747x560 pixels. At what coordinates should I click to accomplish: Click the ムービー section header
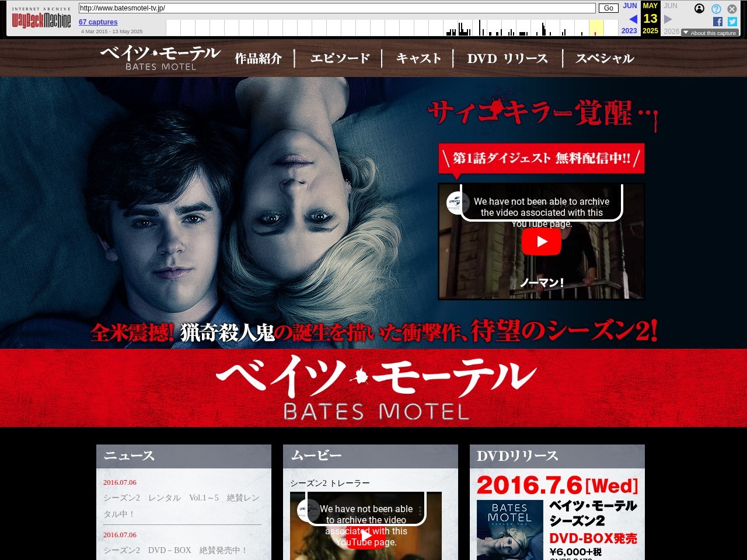[x=371, y=456]
